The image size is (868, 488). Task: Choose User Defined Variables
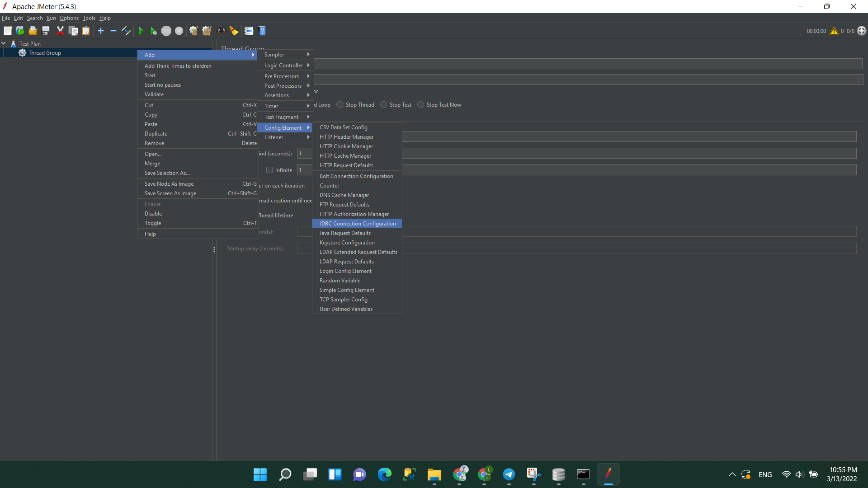coord(357,309)
